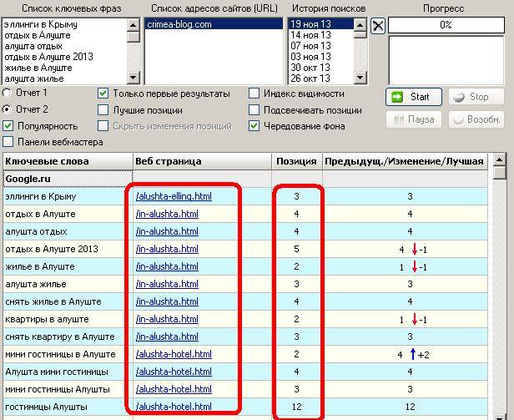The height and width of the screenshot is (420, 514).
Task: Click results table scroll up arrow
Action: (500, 160)
